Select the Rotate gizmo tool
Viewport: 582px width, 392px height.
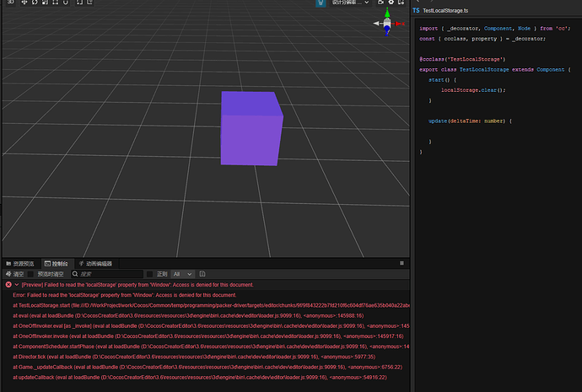tap(35, 3)
